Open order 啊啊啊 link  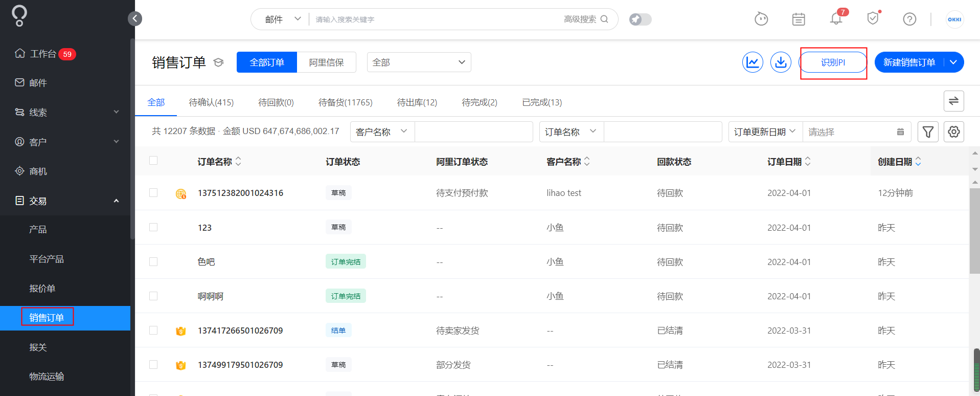[x=211, y=296]
